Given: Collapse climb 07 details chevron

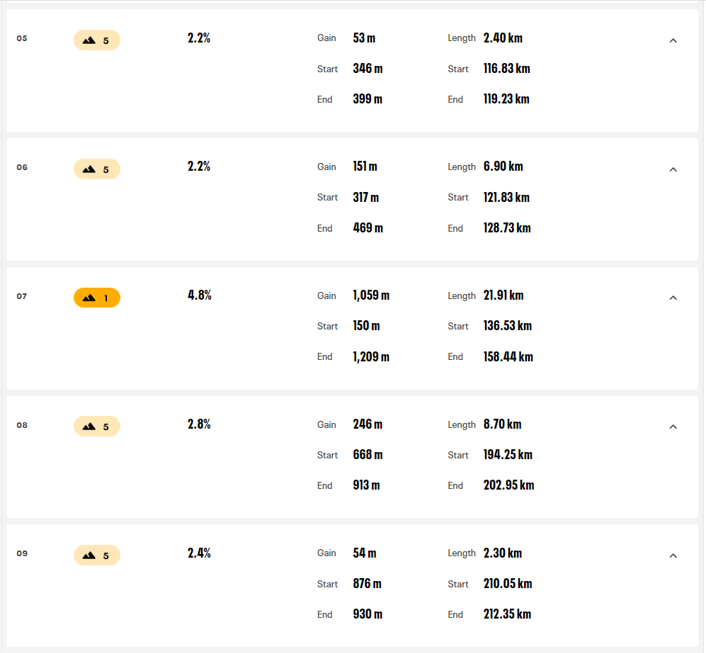Looking at the screenshot, I should coord(673,298).
